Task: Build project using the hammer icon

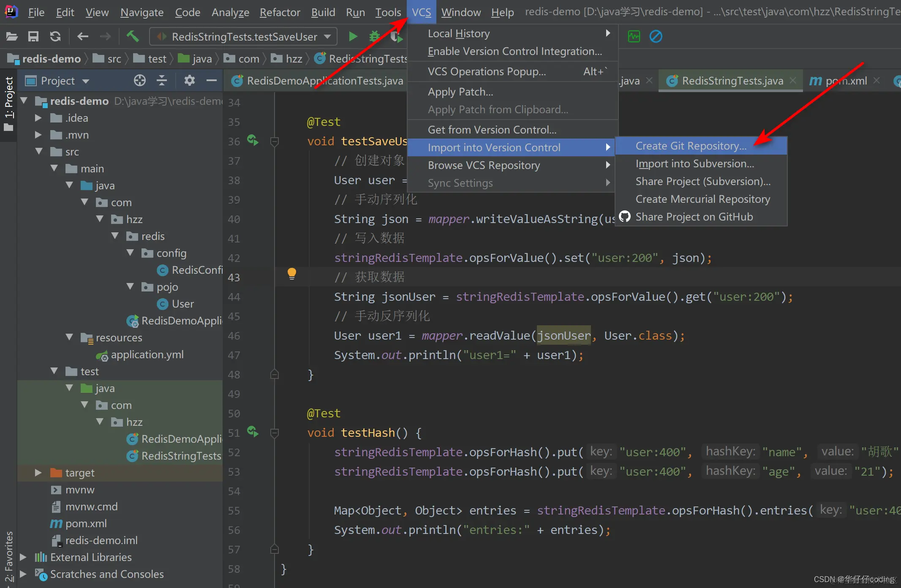Action: 133,37
